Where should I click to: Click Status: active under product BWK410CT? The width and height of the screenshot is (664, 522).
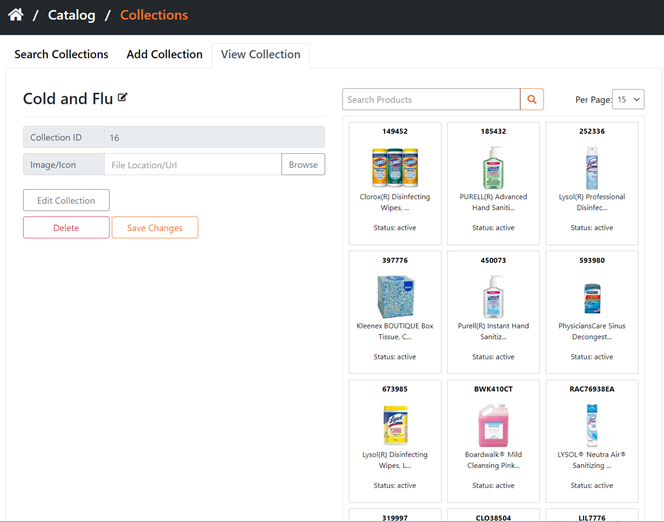tap(493, 486)
